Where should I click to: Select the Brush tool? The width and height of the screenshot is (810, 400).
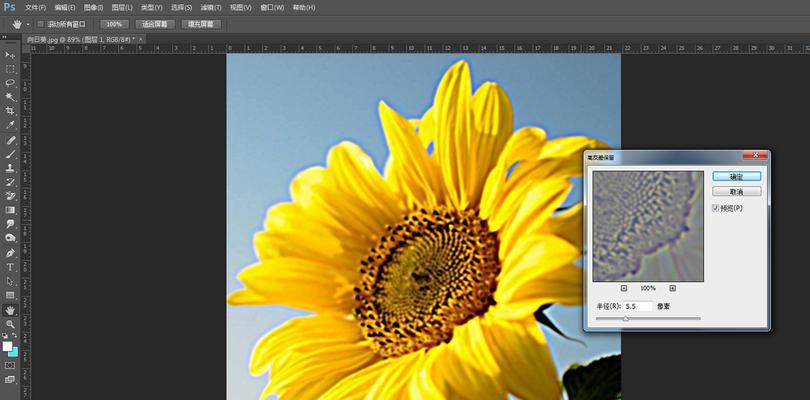10,154
